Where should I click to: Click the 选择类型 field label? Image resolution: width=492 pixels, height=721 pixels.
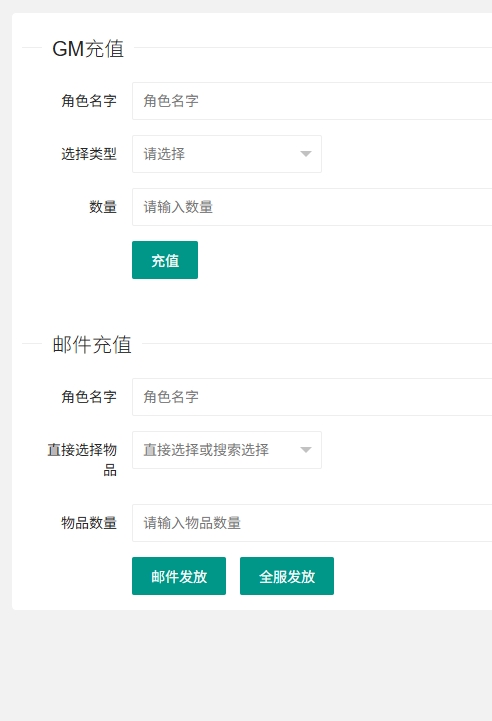coord(89,154)
